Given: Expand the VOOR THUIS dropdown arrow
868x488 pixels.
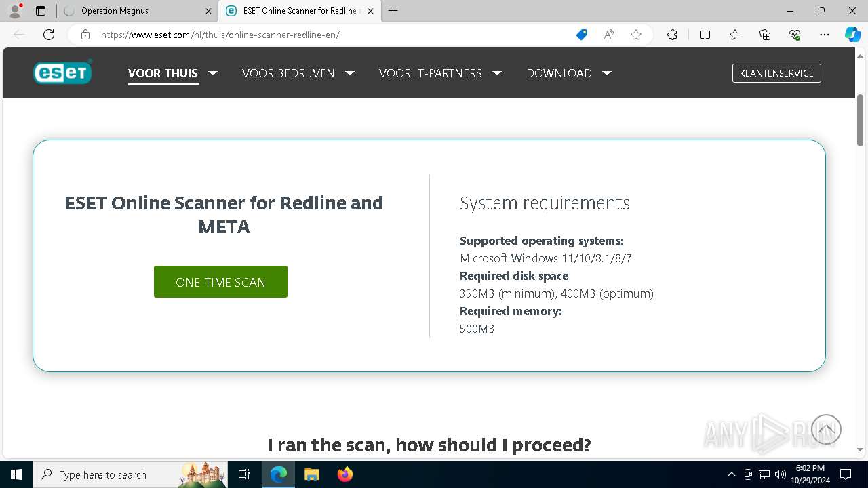Looking at the screenshot, I should point(213,73).
